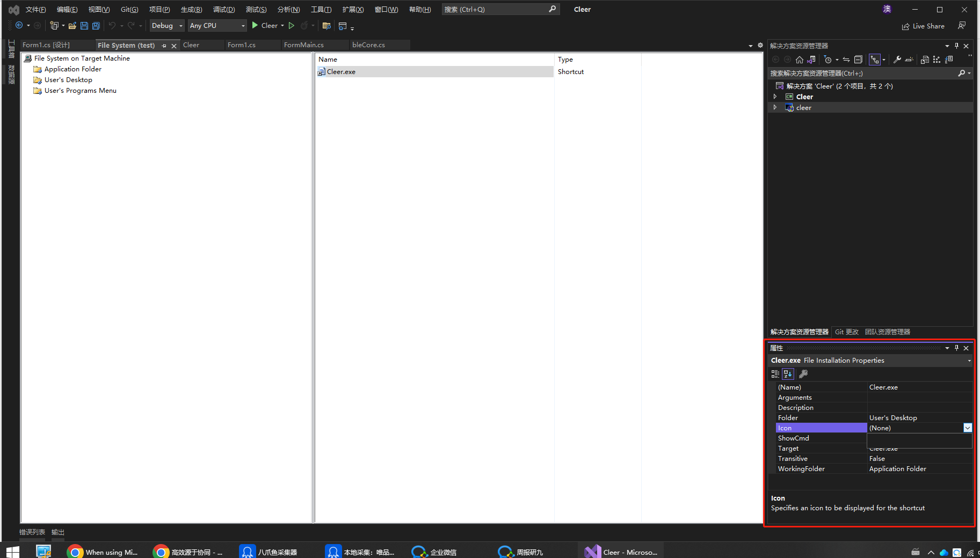980x558 pixels.
Task: Click the Name column header
Action: (x=434, y=60)
